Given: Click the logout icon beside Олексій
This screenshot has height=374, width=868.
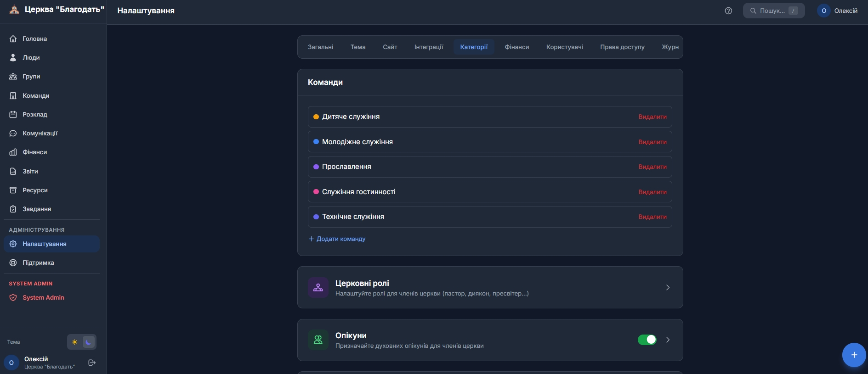Looking at the screenshot, I should [92, 363].
